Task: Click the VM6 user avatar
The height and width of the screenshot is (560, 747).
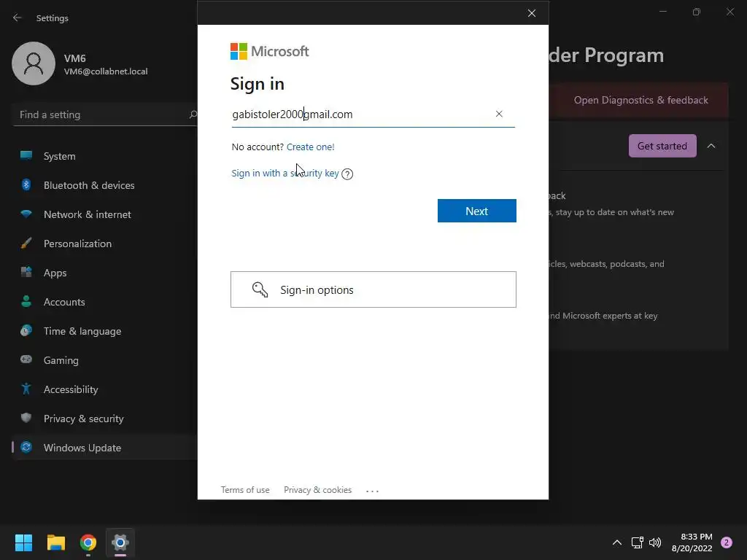Action: pos(34,63)
